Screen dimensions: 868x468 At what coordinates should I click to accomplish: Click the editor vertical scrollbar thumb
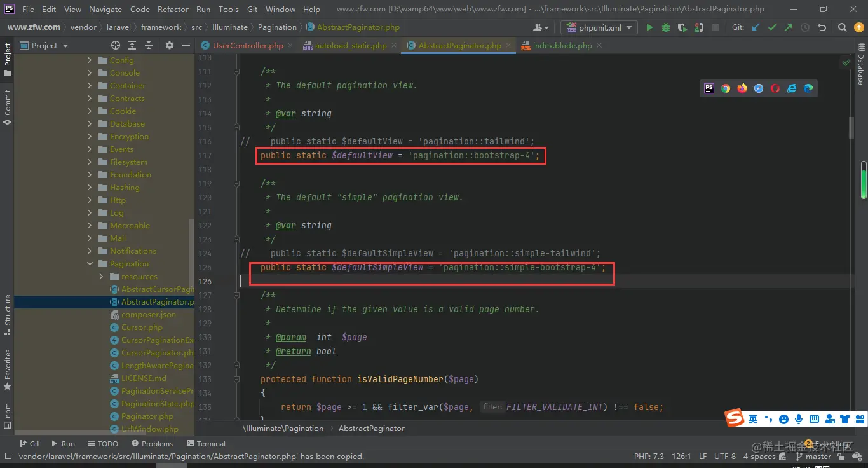pos(851,127)
